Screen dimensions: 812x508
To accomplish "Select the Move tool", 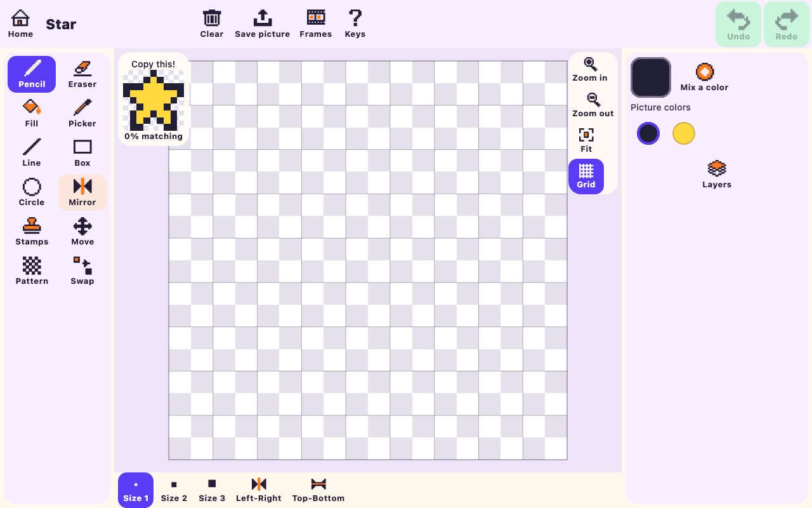I will 82,232.
